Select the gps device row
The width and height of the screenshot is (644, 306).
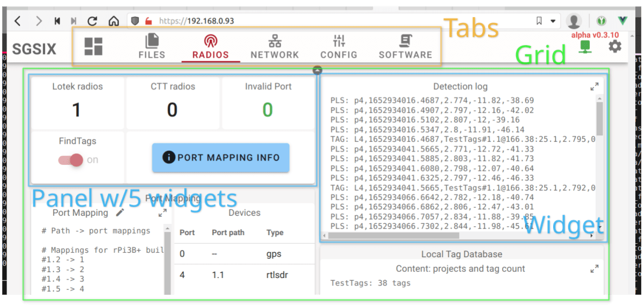(245, 254)
